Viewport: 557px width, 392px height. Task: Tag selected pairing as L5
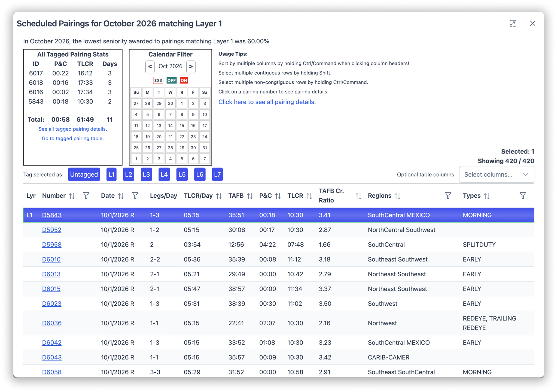click(x=182, y=175)
